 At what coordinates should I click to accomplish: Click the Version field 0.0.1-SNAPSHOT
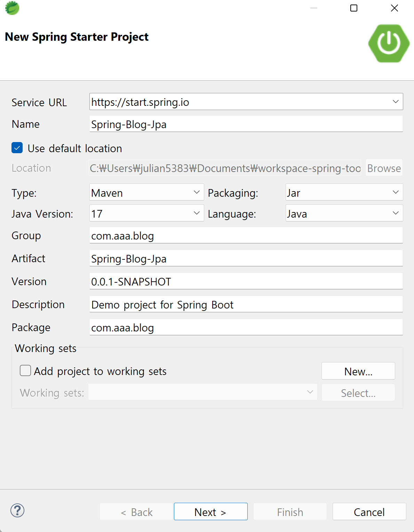(246, 281)
